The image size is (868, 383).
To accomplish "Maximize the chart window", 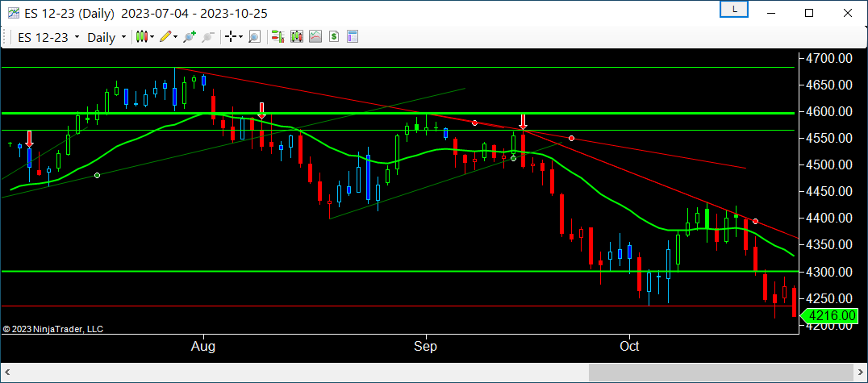I will (x=809, y=13).
